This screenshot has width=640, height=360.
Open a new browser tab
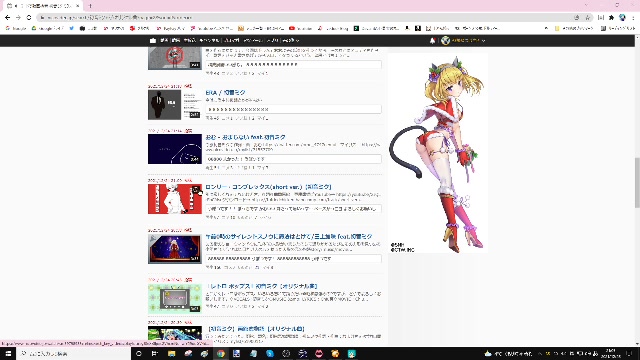coord(90,6)
